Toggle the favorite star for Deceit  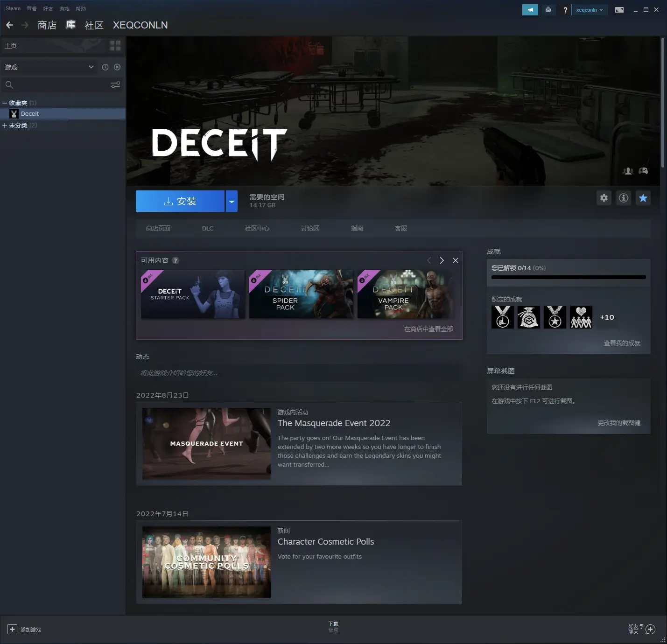coord(643,198)
